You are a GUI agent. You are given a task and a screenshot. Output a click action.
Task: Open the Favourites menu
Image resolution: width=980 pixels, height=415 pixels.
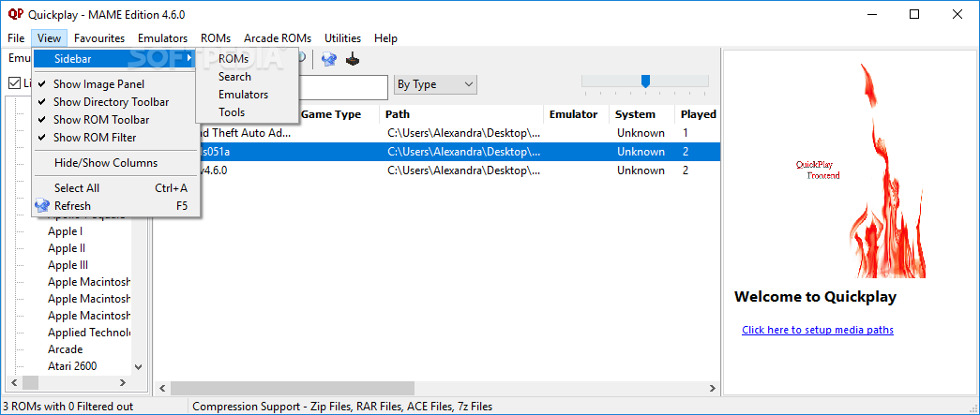coord(99,38)
